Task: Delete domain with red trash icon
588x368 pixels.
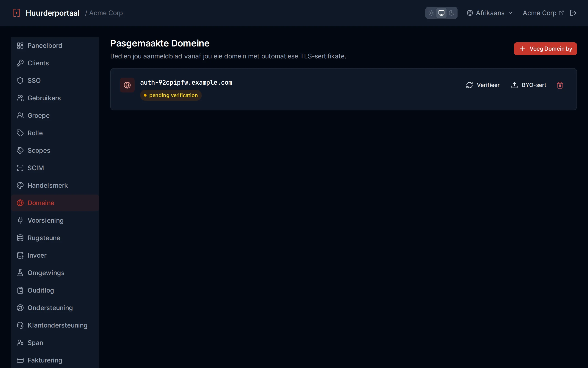Action: point(560,85)
